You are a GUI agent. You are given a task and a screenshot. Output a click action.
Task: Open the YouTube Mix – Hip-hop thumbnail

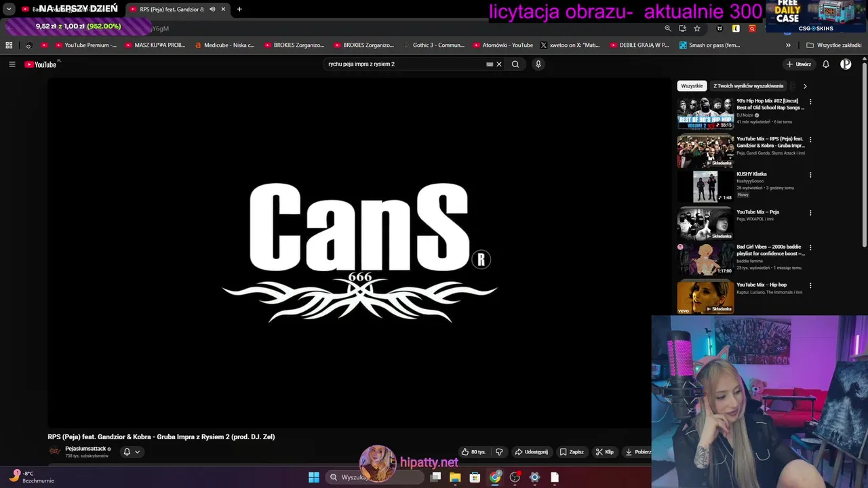tap(705, 298)
